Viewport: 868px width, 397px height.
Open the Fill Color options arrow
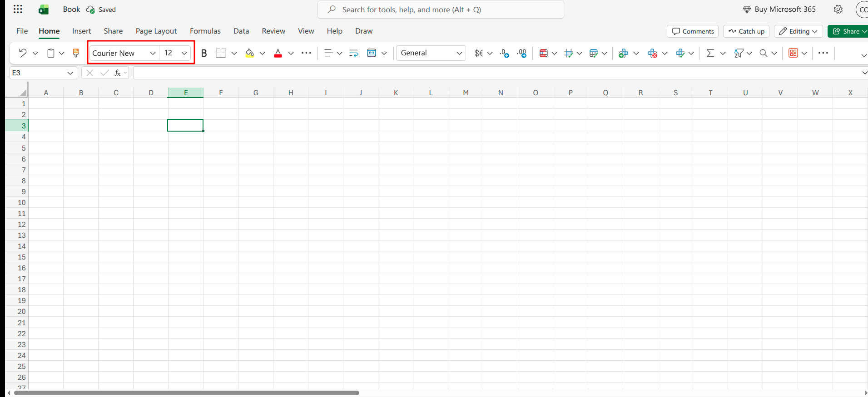[262, 53]
